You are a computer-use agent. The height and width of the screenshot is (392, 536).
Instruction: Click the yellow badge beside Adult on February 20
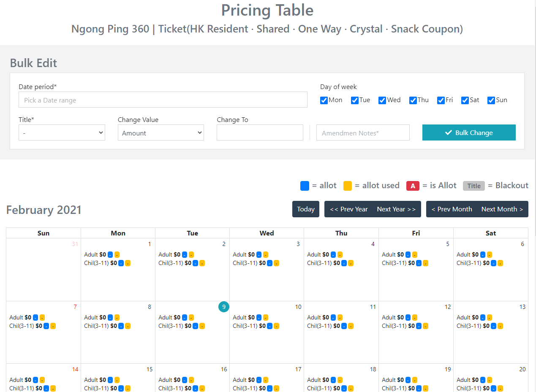(x=490, y=379)
